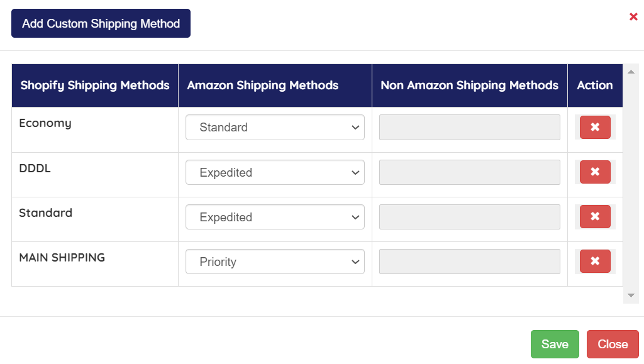Open Amazon shipping dropdown for Economy

pos(275,128)
